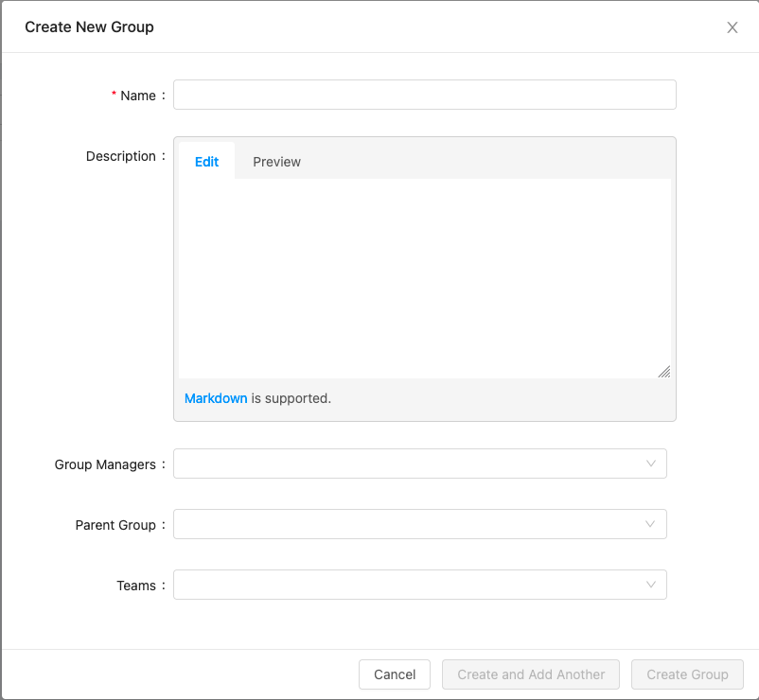The width and height of the screenshot is (759, 700).
Task: Open the Parent Group dropdown field
Action: pos(407,524)
